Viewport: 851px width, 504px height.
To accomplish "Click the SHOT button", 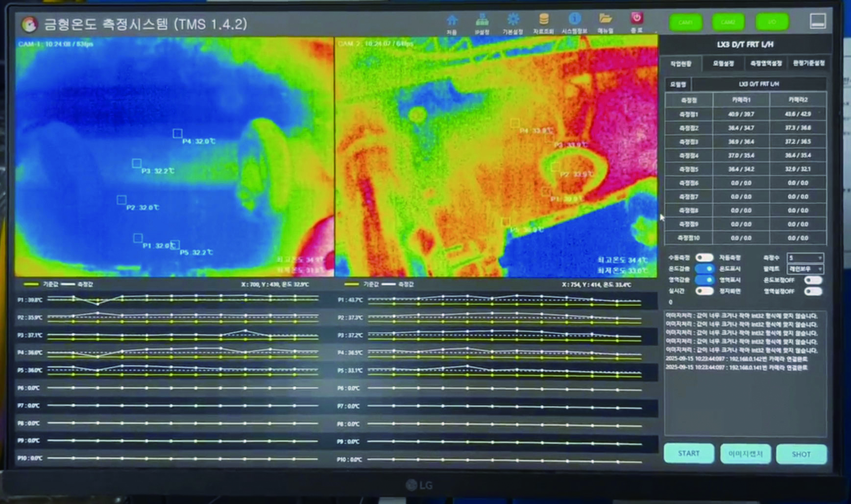I will click(x=801, y=454).
